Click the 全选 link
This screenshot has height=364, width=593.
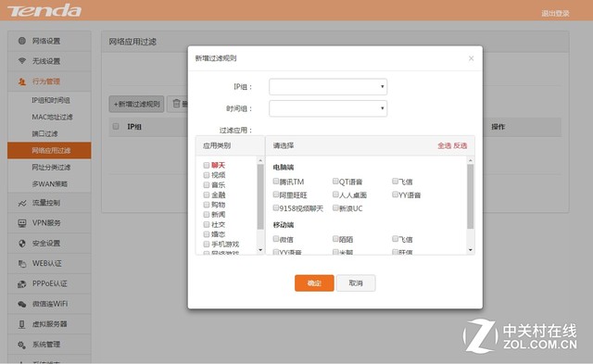click(x=445, y=145)
